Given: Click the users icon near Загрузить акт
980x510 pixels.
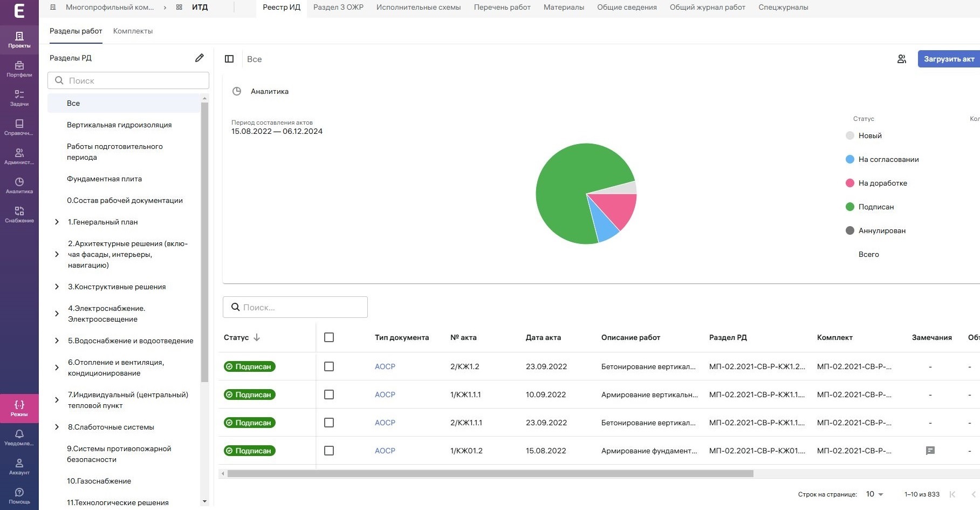Looking at the screenshot, I should [x=901, y=59].
